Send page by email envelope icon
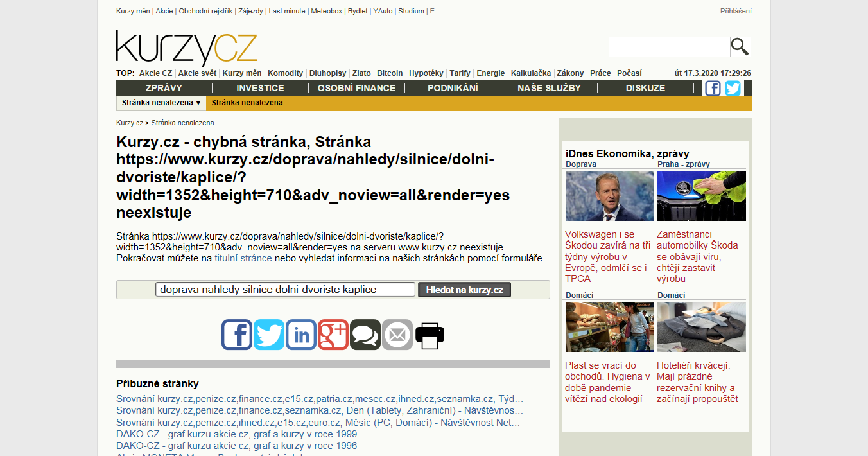Viewport: 868px width, 456px height. point(397,335)
